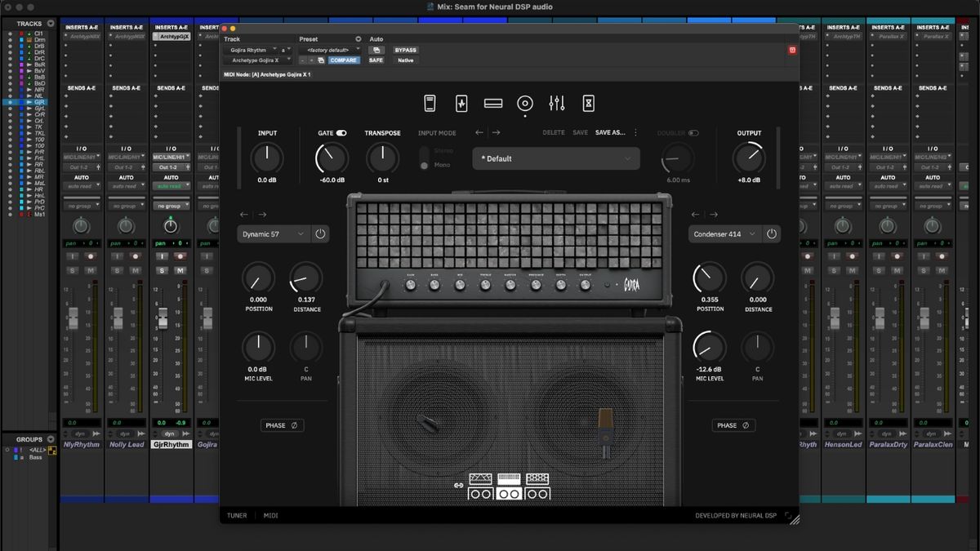Click the BYPASS button
The image size is (980, 551).
(x=405, y=50)
